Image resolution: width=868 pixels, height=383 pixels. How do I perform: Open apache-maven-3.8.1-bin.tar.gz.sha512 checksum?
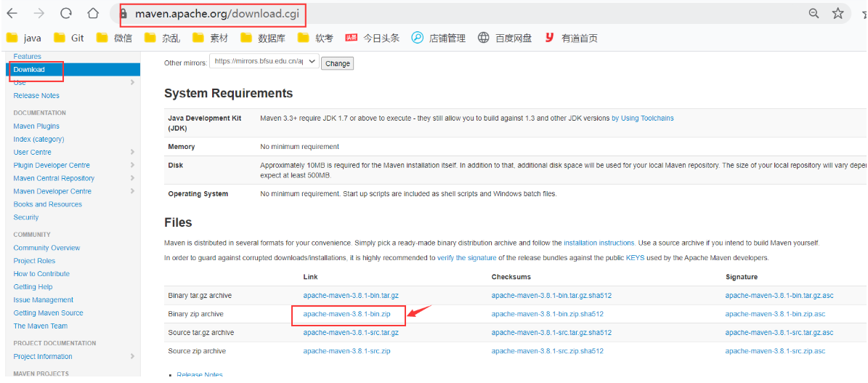pos(551,296)
